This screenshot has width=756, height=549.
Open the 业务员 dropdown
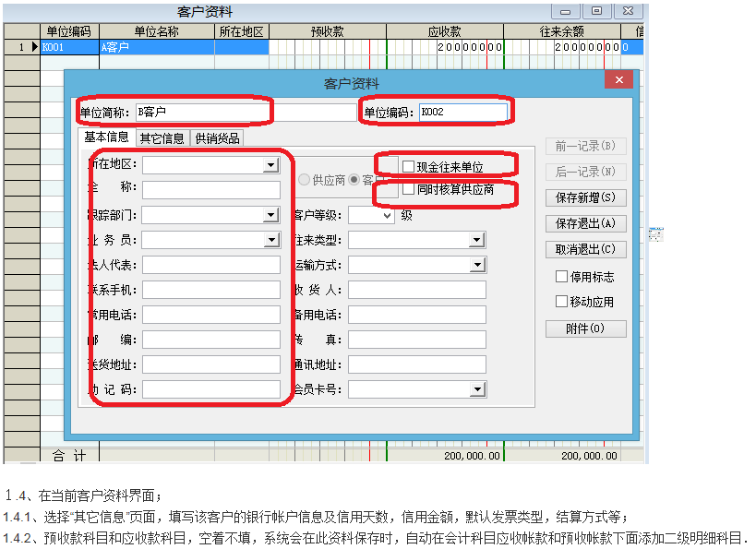pyautogui.click(x=271, y=240)
